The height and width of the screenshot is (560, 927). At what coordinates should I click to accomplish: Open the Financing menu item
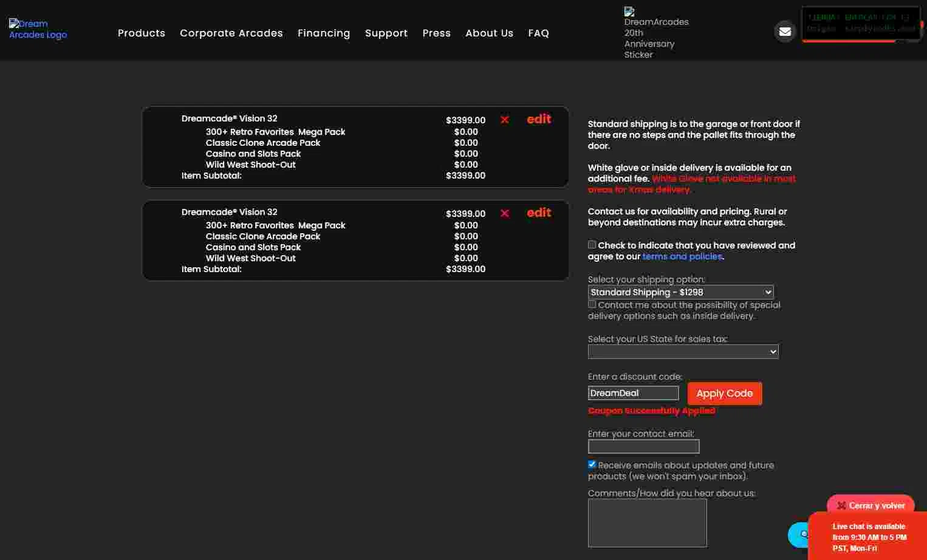click(x=324, y=33)
